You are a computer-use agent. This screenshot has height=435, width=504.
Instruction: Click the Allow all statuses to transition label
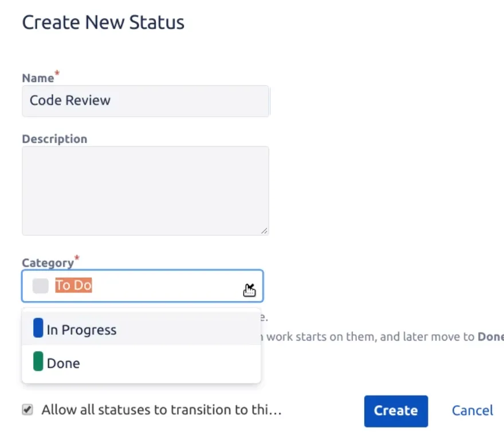pos(162,410)
